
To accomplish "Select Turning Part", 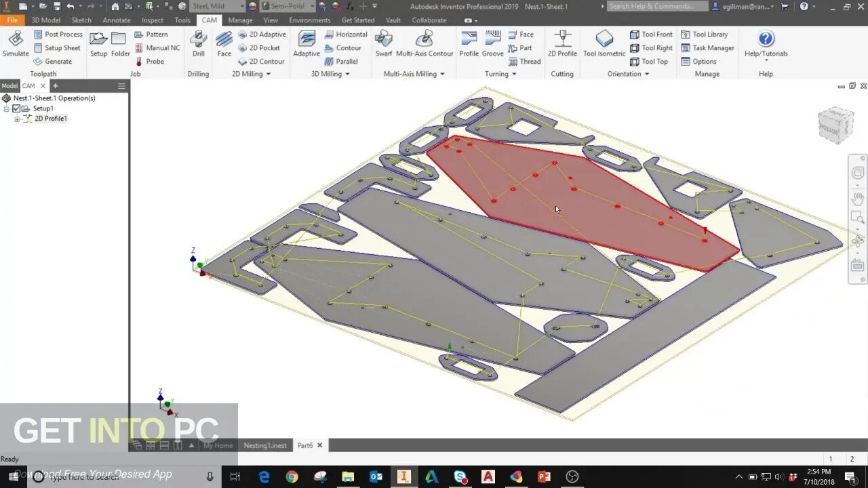I will click(520, 48).
